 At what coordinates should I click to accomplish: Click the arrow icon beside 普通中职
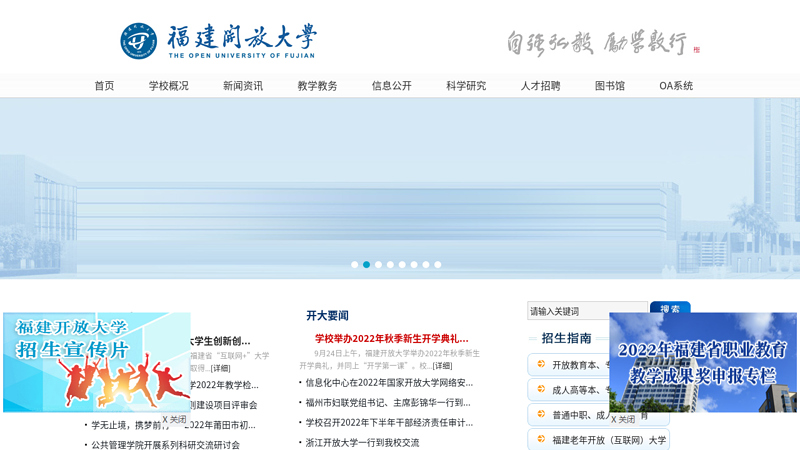(541, 414)
